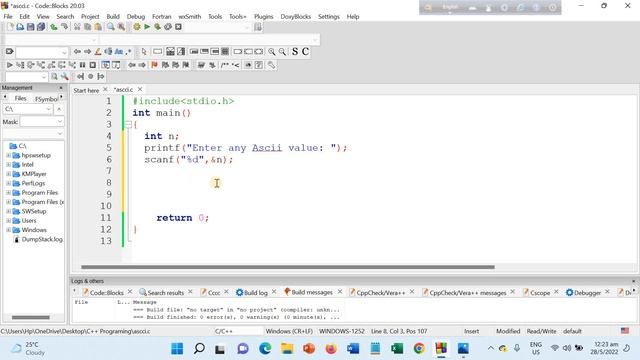Select the Program Files folder
640x360 pixels.
(40, 193)
